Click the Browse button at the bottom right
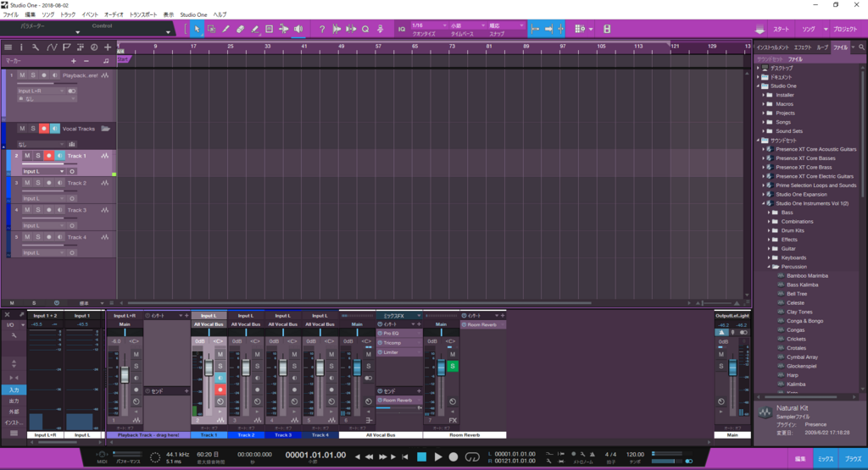Screen dimensions: 868x470 click(853, 459)
